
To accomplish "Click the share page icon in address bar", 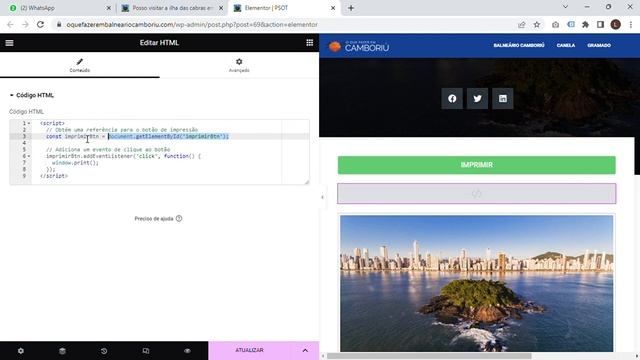I will [521, 24].
